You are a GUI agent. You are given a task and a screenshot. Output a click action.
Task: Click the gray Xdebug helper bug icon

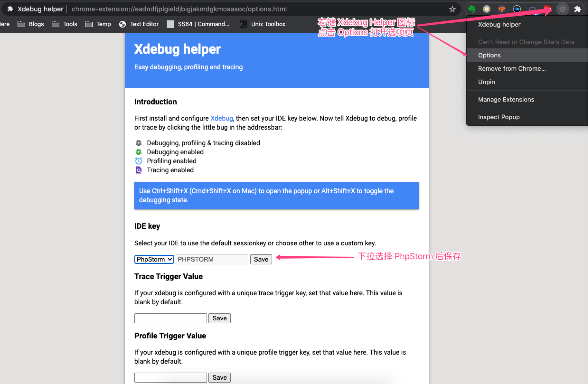563,9
